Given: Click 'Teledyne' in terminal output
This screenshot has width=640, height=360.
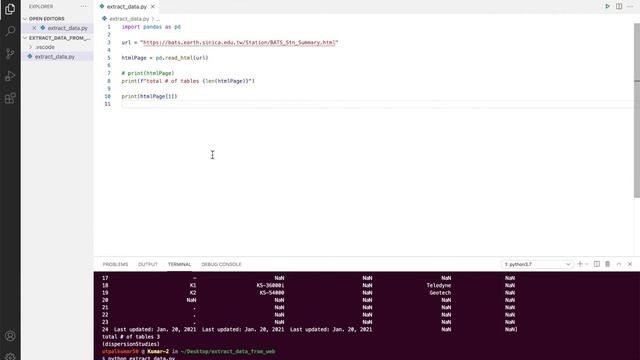Looking at the screenshot, I should [x=439, y=285].
